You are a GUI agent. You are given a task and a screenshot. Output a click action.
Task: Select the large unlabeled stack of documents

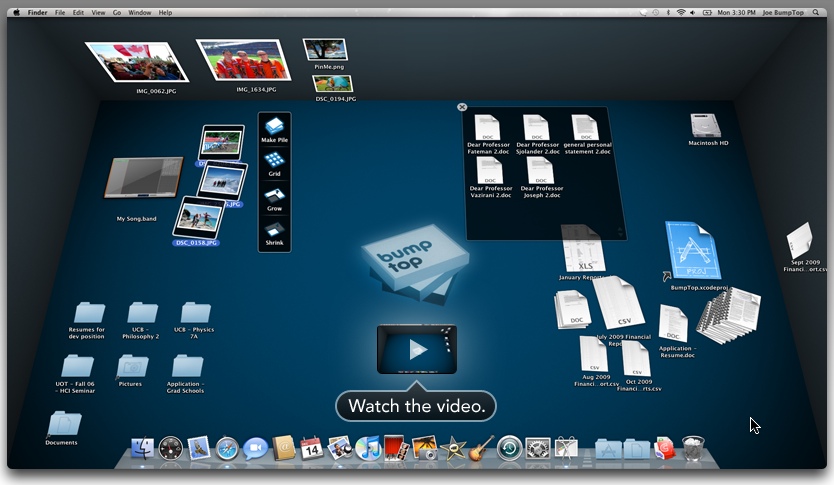728,315
